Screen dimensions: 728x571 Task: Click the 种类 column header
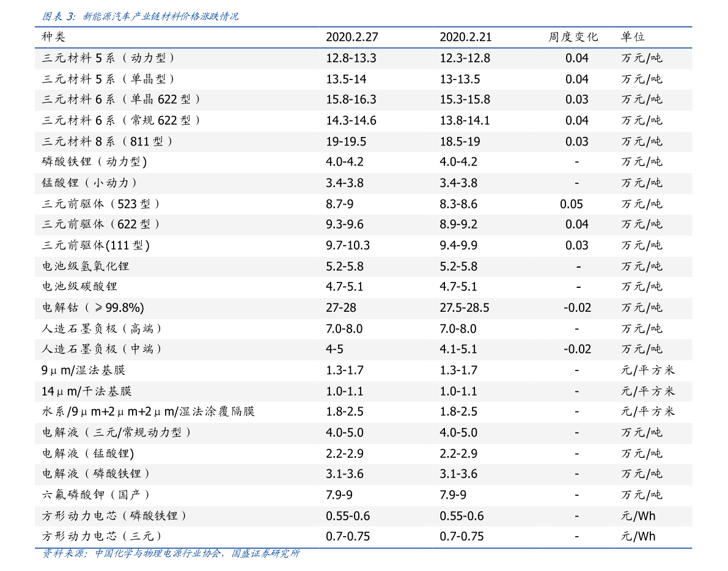53,37
